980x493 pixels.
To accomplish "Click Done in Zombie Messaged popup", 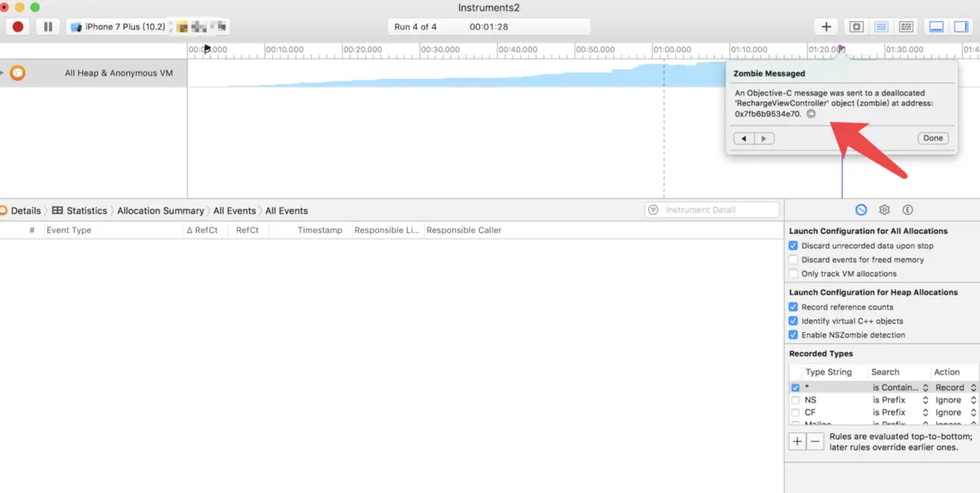I will [x=933, y=138].
